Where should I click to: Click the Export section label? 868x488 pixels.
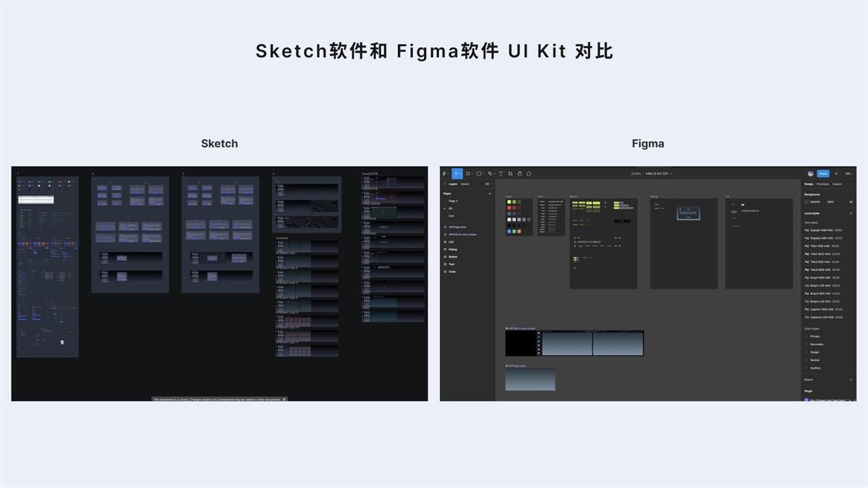pyautogui.click(x=809, y=380)
